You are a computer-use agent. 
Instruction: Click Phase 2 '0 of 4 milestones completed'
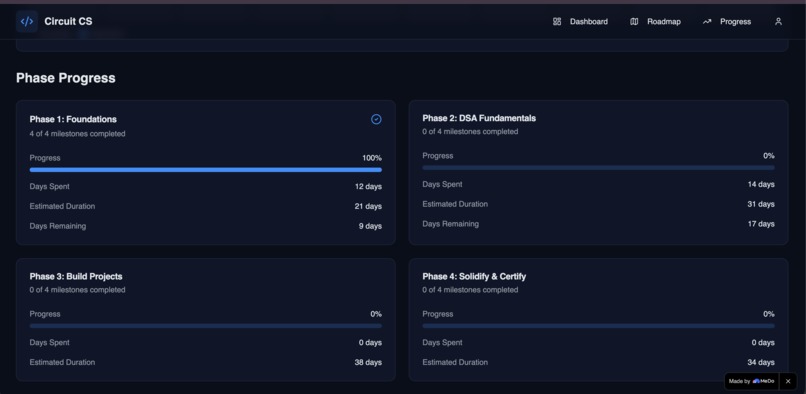click(470, 132)
